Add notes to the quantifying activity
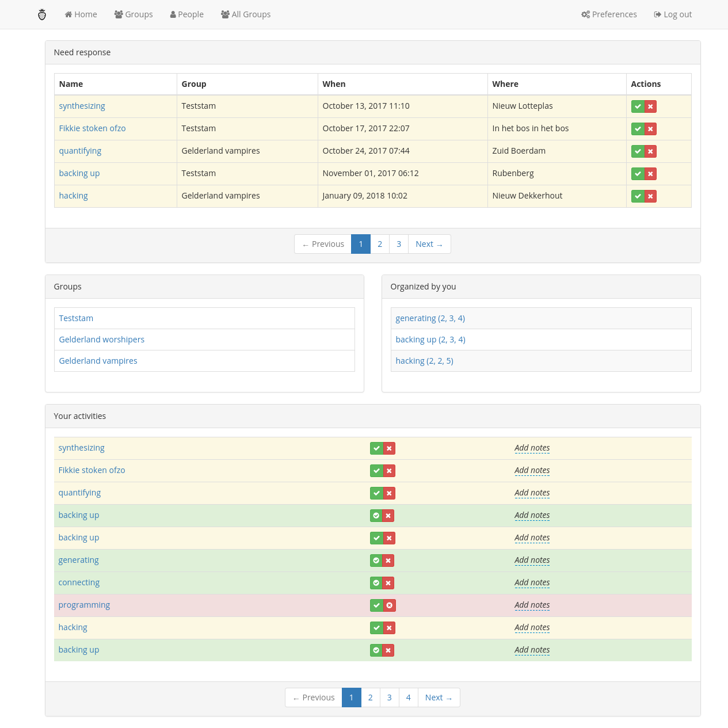Screen dimensions: 728x728 point(532,493)
